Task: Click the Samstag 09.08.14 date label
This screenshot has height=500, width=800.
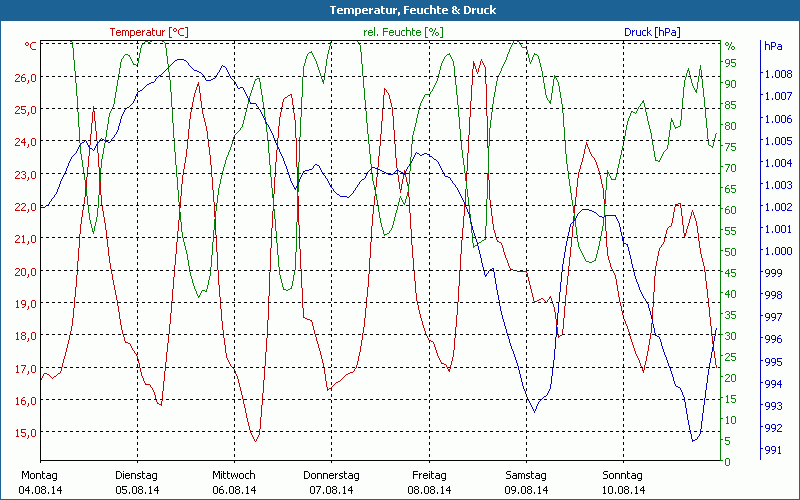Action: [526, 482]
